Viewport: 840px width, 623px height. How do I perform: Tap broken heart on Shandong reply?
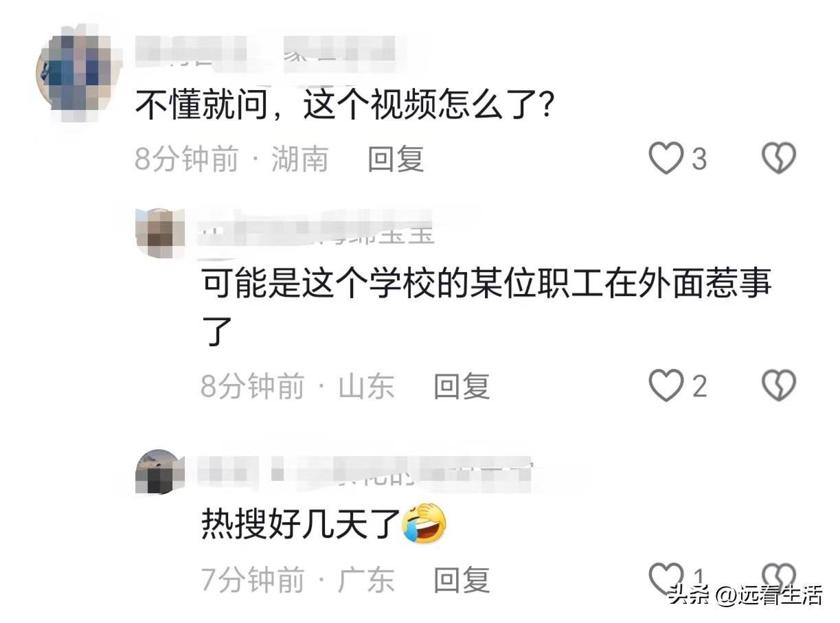[780, 385]
